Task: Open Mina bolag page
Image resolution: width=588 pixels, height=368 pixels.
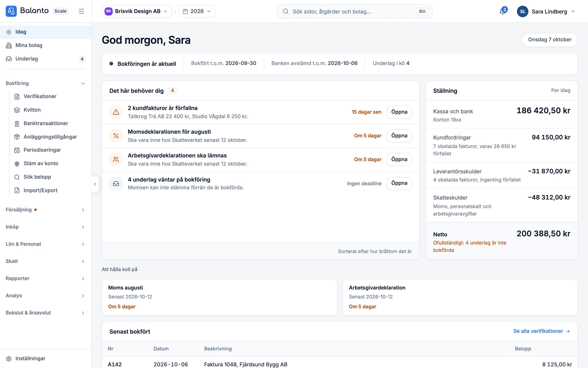Action: (x=46, y=45)
